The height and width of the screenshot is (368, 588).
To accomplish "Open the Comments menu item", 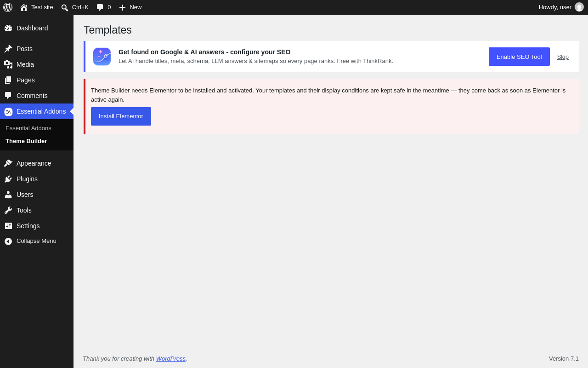I will 37,96.
